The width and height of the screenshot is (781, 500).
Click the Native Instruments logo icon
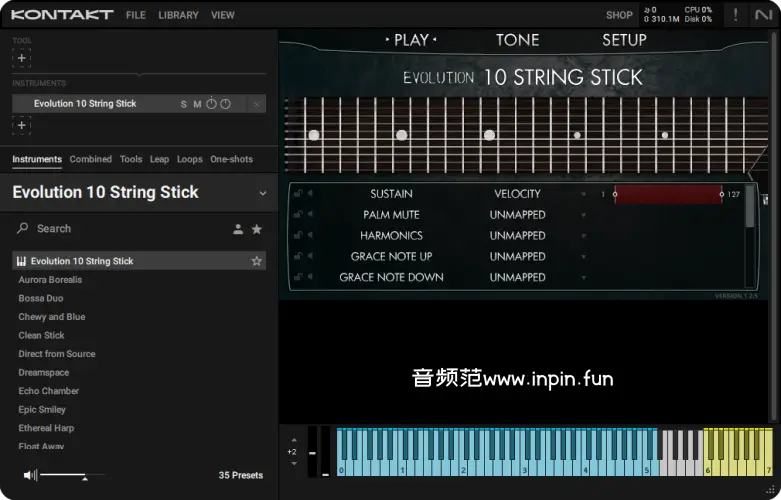[x=764, y=15]
